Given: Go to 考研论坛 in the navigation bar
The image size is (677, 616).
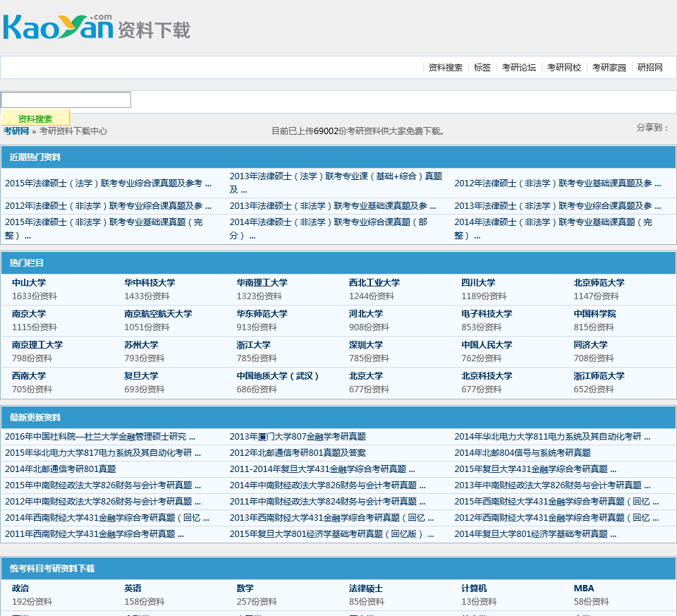Looking at the screenshot, I should pos(518,68).
